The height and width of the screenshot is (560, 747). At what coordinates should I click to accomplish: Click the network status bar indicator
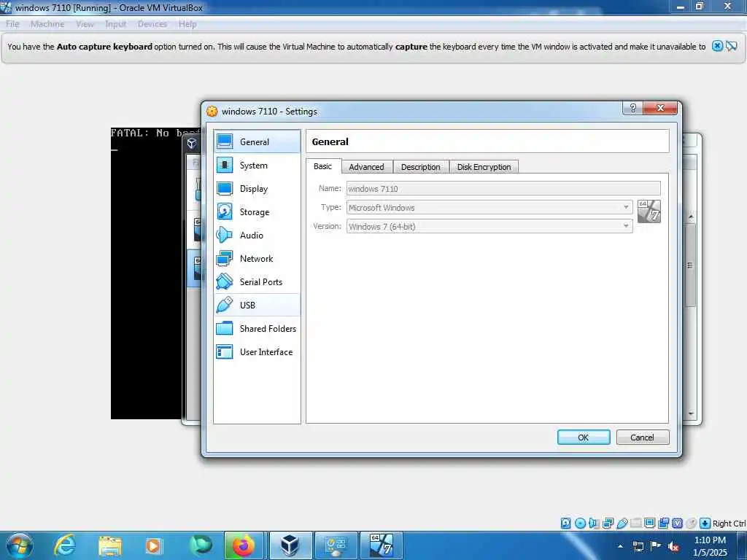(x=608, y=524)
